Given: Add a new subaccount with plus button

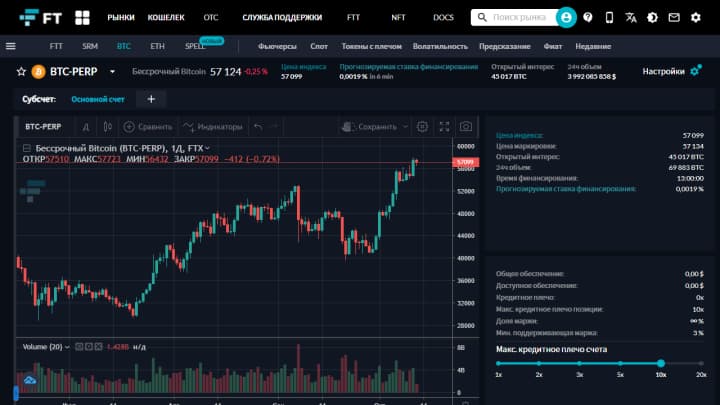Looking at the screenshot, I should point(151,99).
